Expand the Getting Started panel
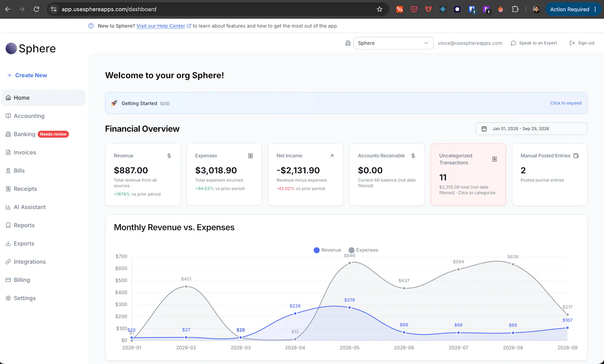The height and width of the screenshot is (364, 604). pyautogui.click(x=346, y=103)
